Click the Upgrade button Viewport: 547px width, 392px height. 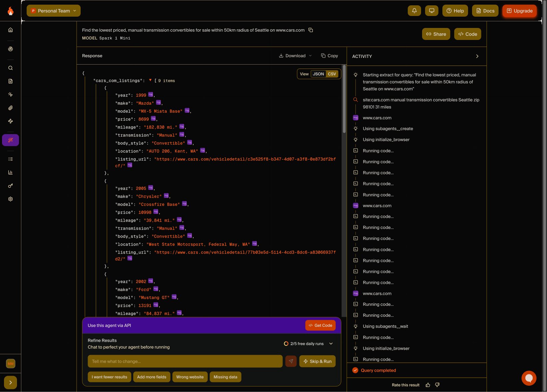520,11
